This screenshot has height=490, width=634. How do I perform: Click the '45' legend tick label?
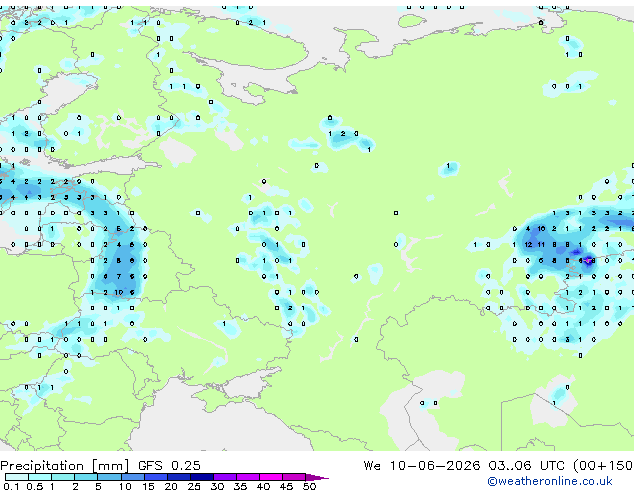point(286,486)
